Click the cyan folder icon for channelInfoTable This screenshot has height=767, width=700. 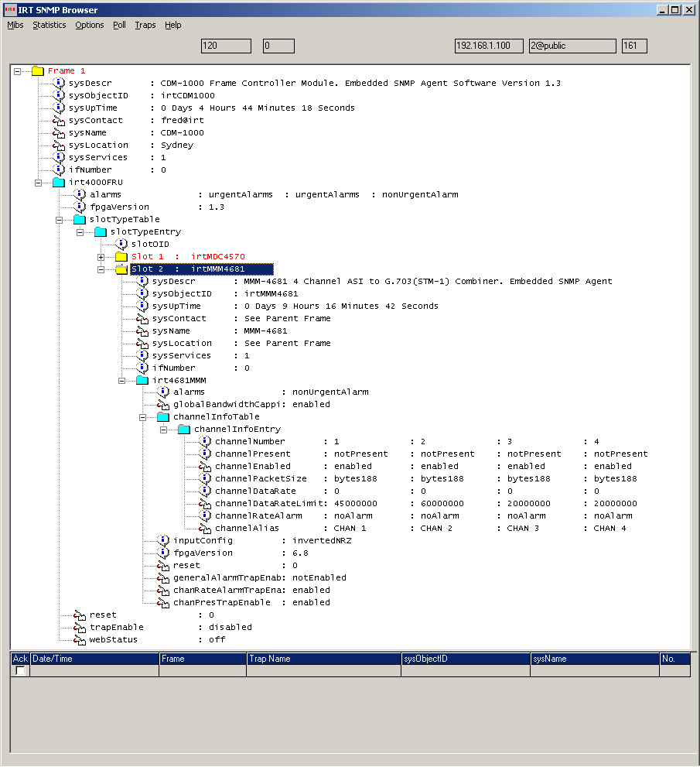(x=163, y=416)
